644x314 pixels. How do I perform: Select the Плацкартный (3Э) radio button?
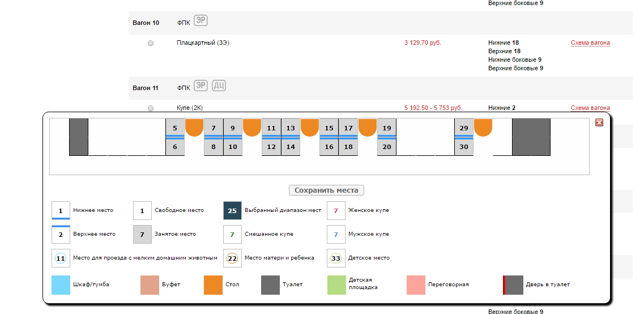(151, 43)
